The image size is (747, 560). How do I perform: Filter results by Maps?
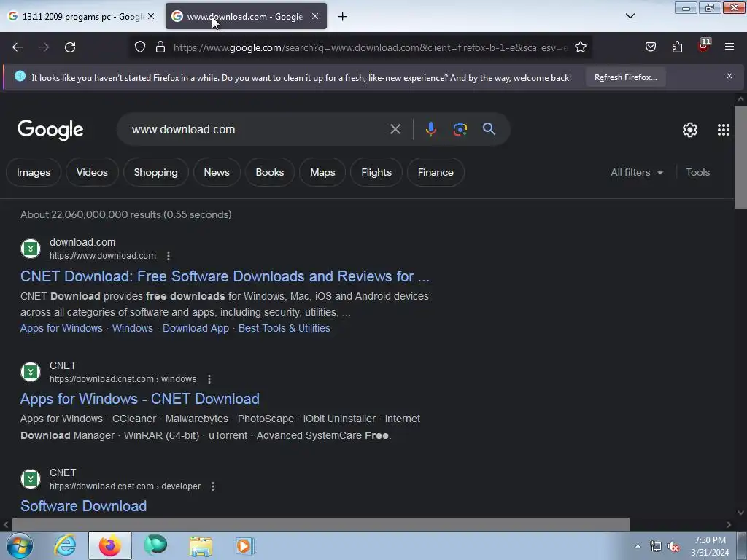(322, 172)
